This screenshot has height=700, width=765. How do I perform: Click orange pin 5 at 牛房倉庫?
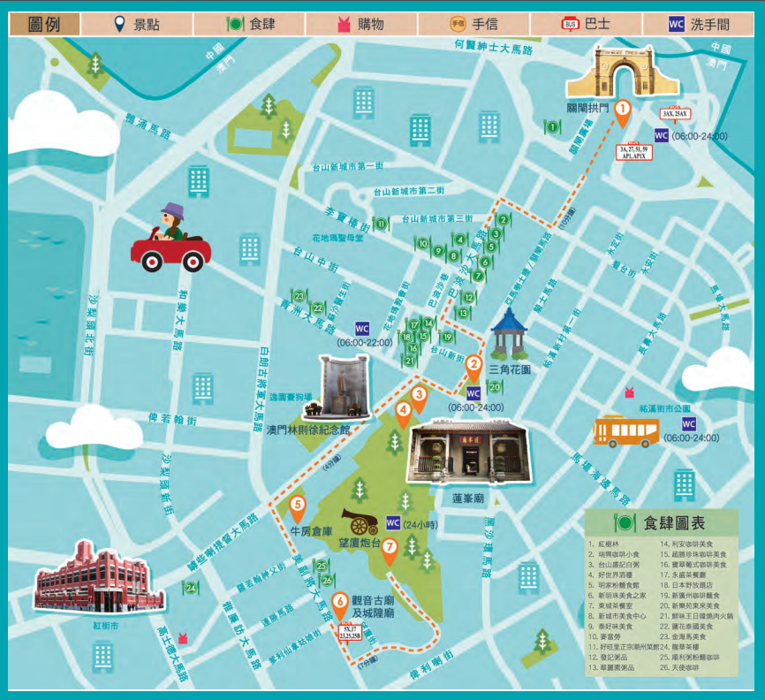tap(298, 506)
